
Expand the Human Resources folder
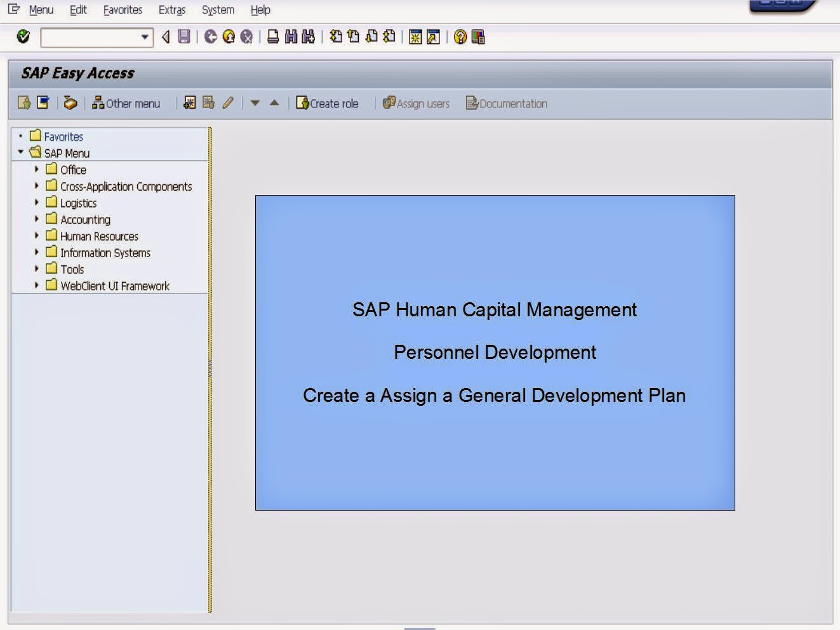(x=36, y=236)
